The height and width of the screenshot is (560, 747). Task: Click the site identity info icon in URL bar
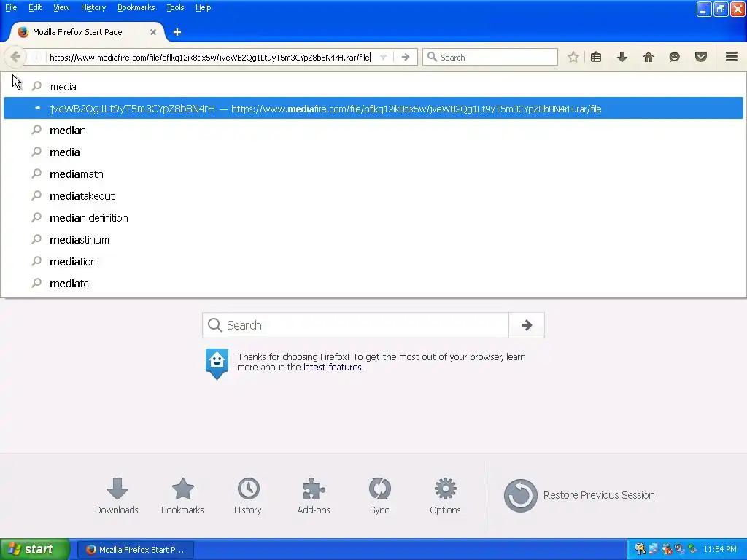(36, 57)
